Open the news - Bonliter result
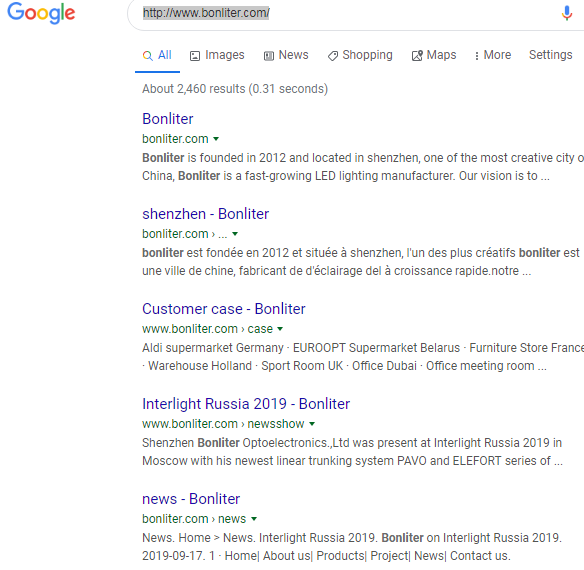The height and width of the screenshot is (570, 584). tap(191, 499)
